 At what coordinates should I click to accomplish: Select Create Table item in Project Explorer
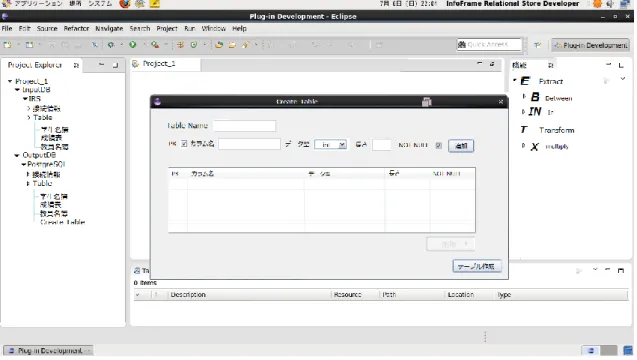click(x=63, y=222)
